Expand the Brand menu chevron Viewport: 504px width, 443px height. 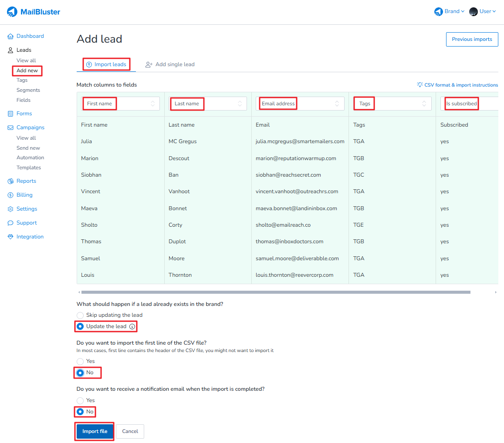463,11
